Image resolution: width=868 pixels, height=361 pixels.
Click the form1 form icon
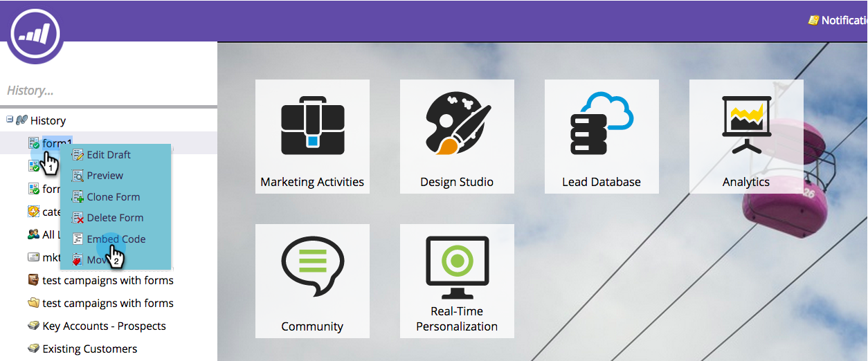pyautogui.click(x=33, y=143)
